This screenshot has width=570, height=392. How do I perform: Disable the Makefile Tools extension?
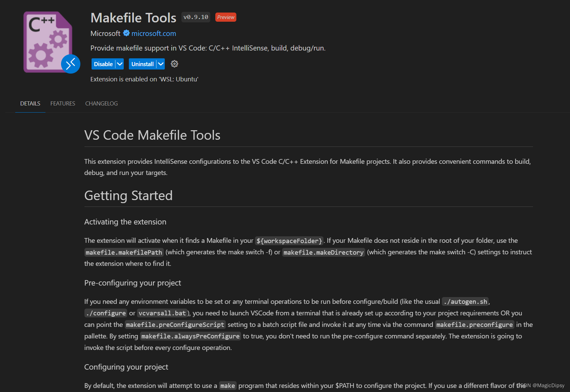tap(103, 64)
